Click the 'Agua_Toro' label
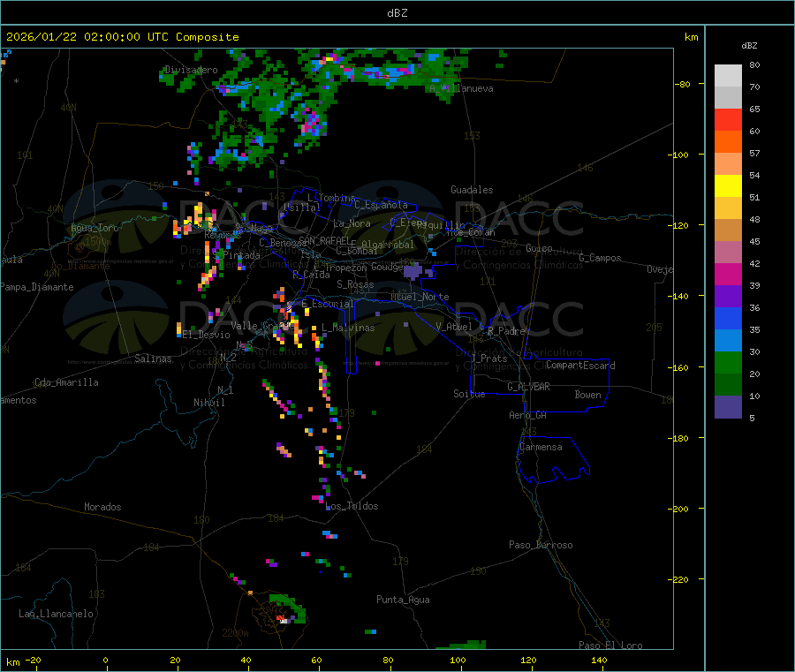795x672 pixels. (x=95, y=228)
